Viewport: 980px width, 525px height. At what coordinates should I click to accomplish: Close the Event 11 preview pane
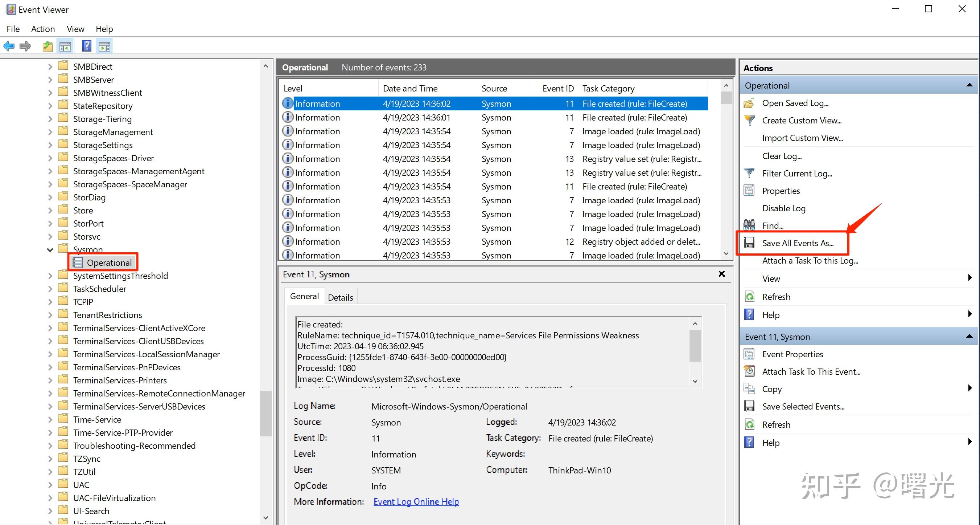721,274
